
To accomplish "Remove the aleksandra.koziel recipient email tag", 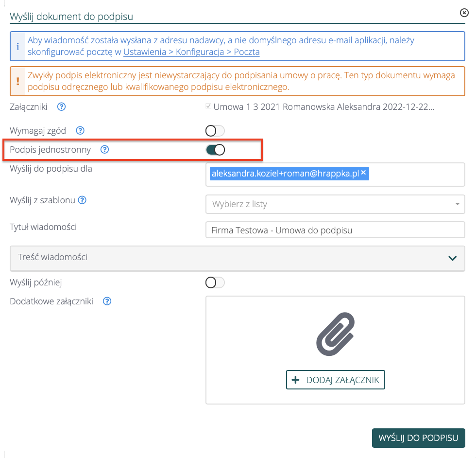I will click(363, 173).
